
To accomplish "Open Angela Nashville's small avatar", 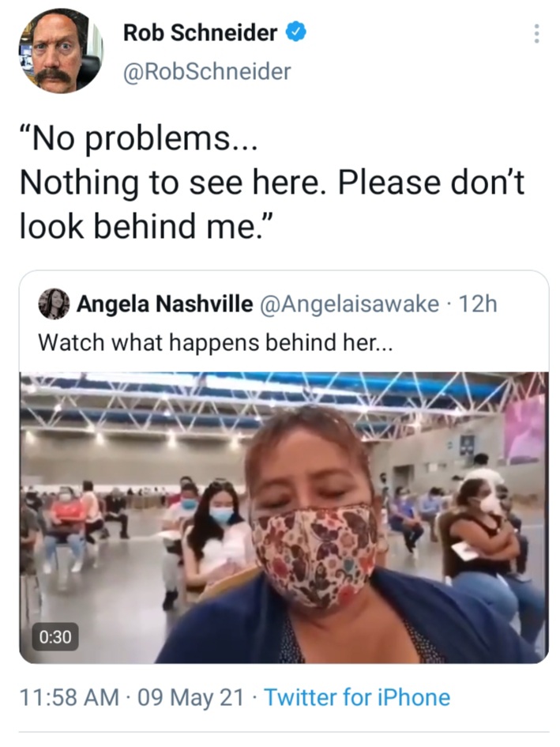I will (54, 304).
